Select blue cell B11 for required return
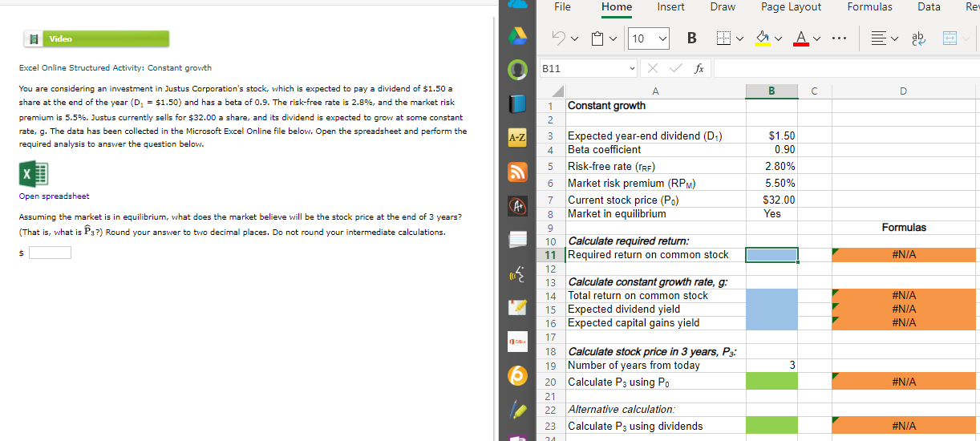The height and width of the screenshot is (441, 980). (x=771, y=255)
